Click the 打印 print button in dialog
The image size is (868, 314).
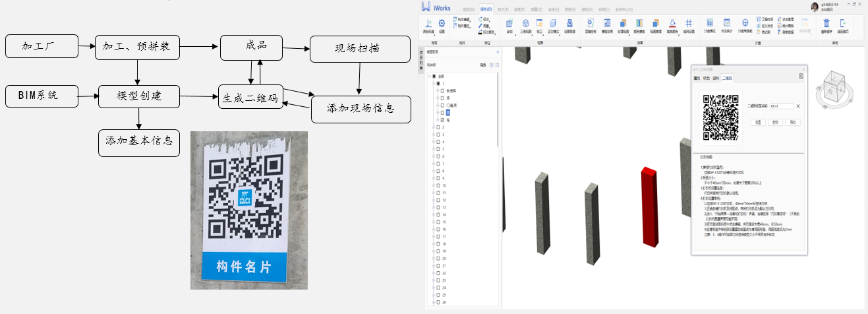pos(776,122)
